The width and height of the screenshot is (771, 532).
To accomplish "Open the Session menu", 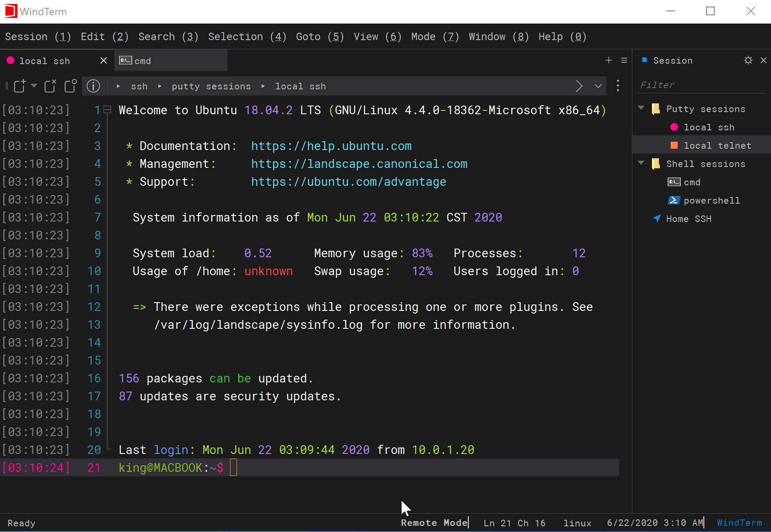I will click(x=38, y=37).
